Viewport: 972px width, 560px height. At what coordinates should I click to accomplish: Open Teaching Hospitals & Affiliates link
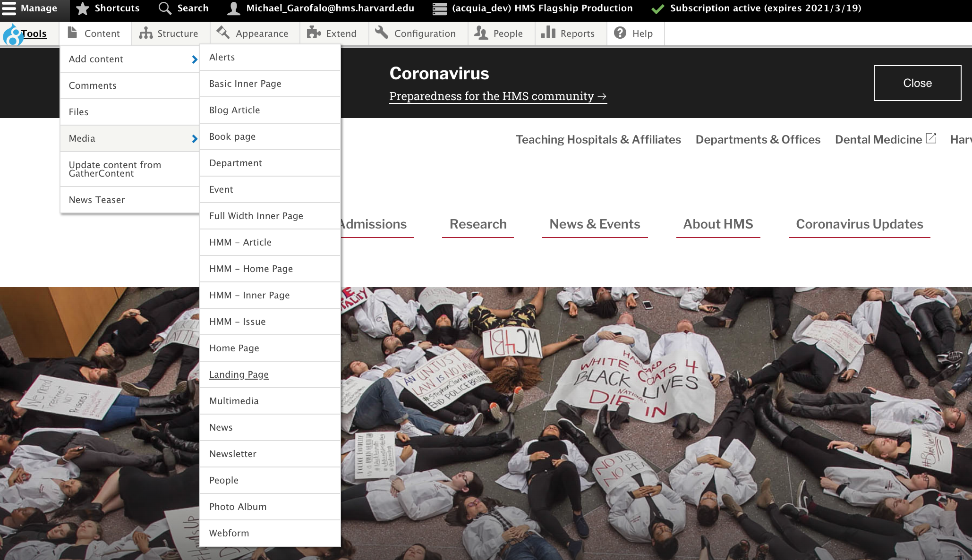point(598,140)
